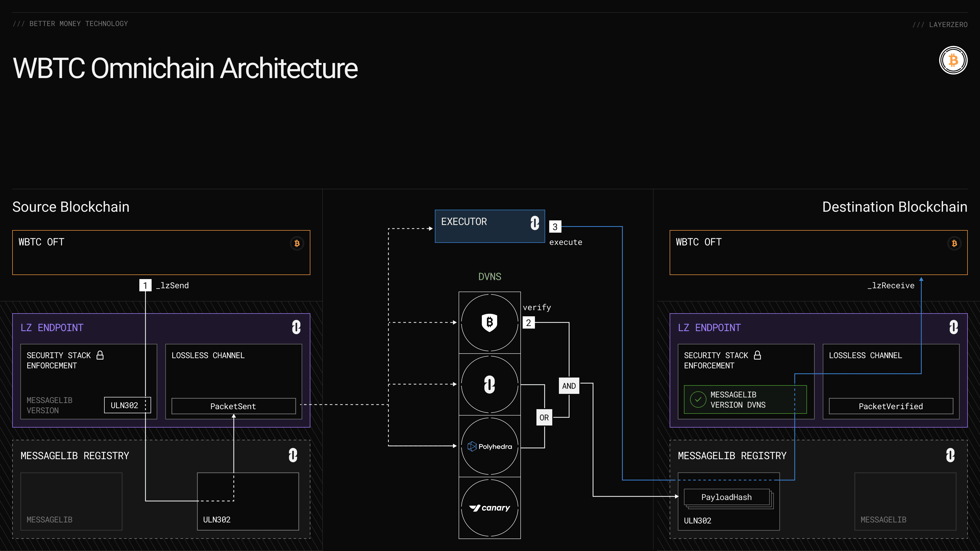980x551 pixels.
Task: Click the lock icon on destination SECURITY STACK ENFORCEMENT
Action: pyautogui.click(x=757, y=355)
